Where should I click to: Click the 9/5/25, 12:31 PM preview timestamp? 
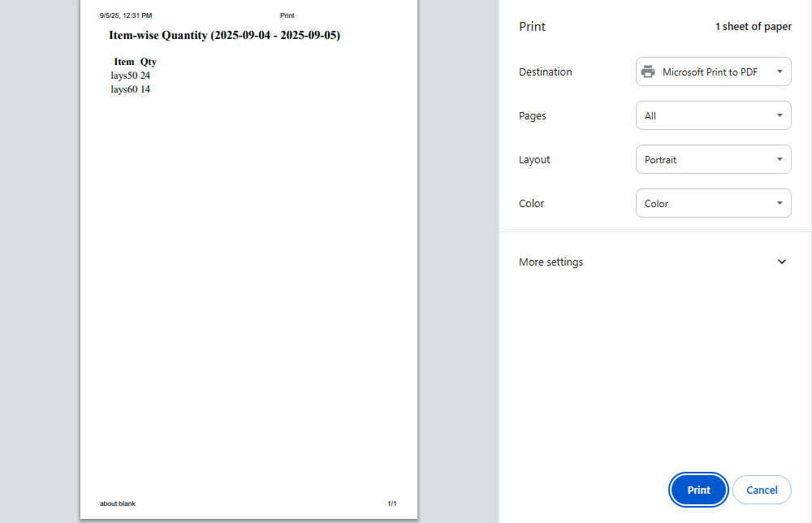coord(126,15)
